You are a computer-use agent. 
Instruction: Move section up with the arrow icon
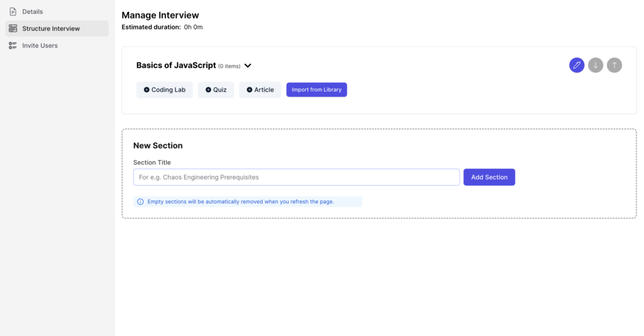pos(614,65)
